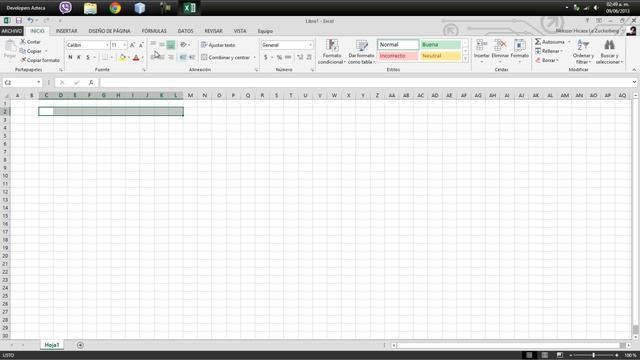Screen dimensions: 640x360
Task: Open Formato condicional icon
Action: pyautogui.click(x=332, y=45)
